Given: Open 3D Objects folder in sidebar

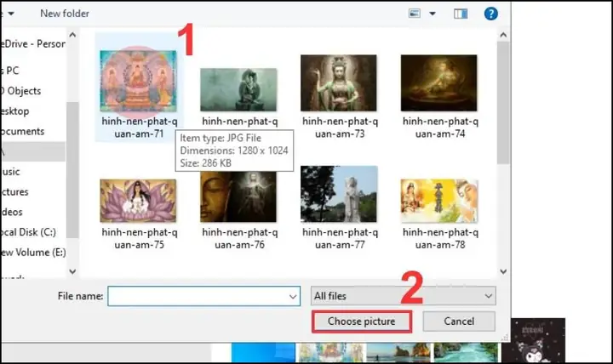Looking at the screenshot, I should (20, 91).
